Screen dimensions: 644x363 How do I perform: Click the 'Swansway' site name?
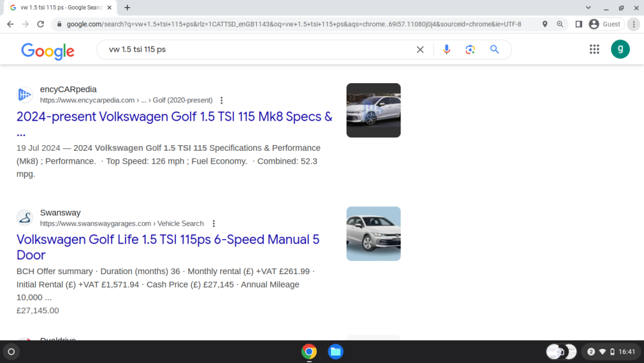point(61,213)
